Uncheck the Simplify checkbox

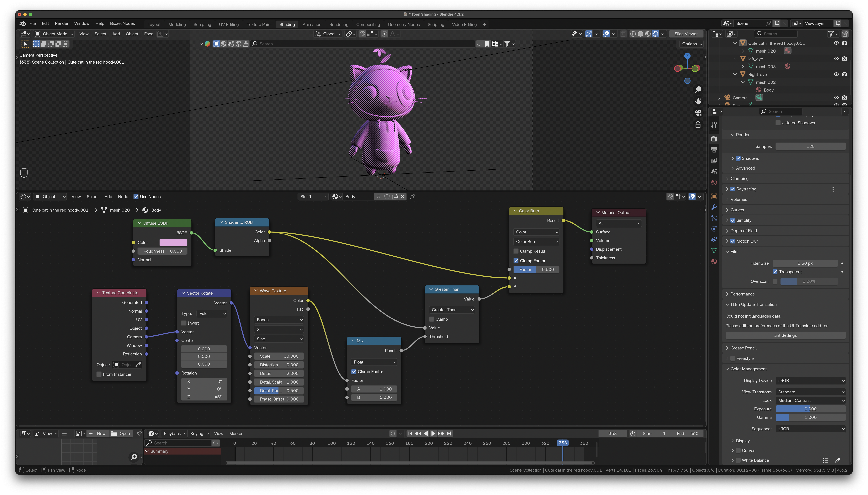pos(733,220)
